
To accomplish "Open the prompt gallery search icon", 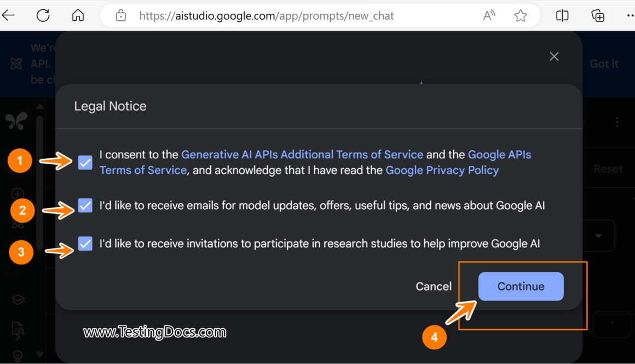I will [x=18, y=331].
